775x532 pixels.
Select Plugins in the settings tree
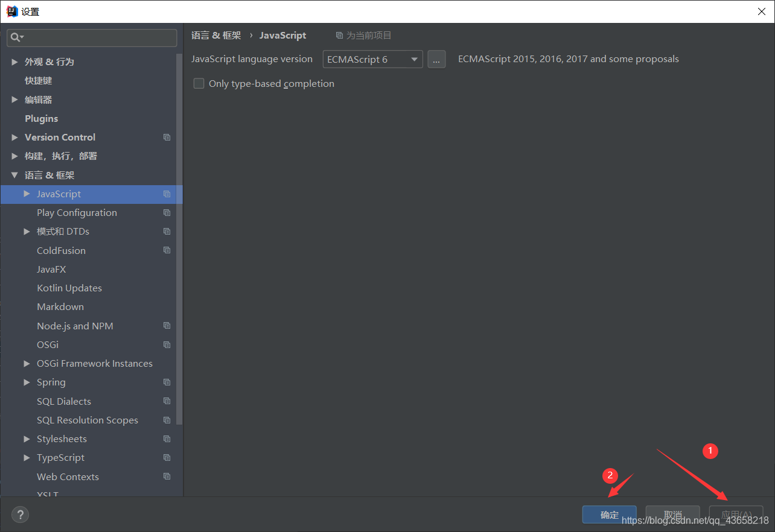click(x=41, y=118)
